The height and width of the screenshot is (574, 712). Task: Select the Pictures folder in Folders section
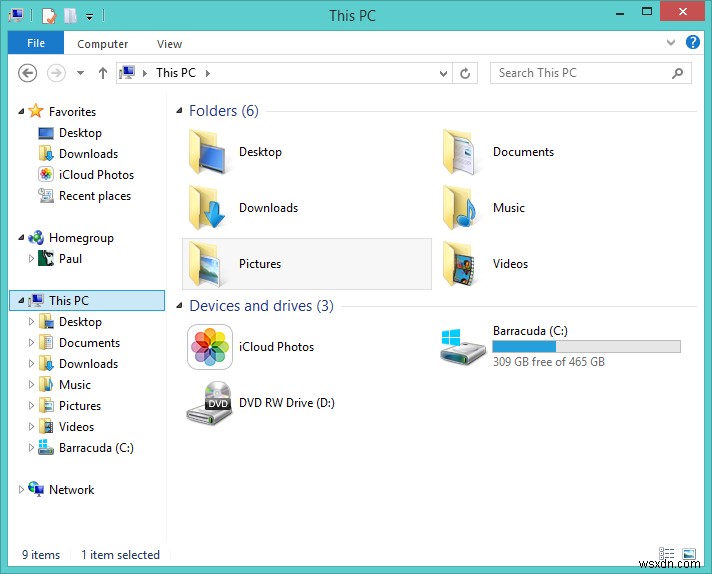(x=307, y=264)
